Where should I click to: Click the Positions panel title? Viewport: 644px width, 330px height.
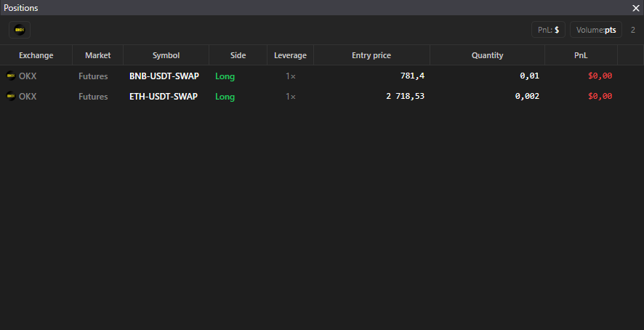(21, 8)
